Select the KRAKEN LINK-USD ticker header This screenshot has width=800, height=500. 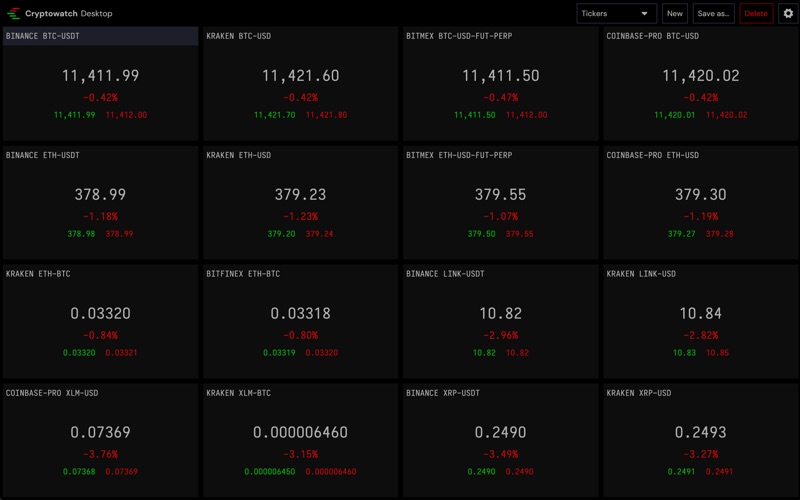point(641,274)
